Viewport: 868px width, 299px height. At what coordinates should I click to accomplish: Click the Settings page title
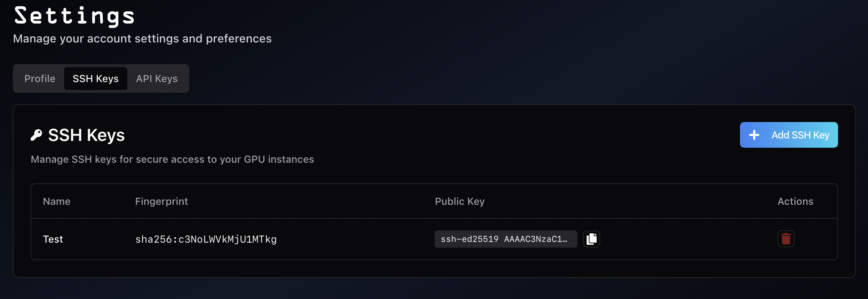[74, 16]
